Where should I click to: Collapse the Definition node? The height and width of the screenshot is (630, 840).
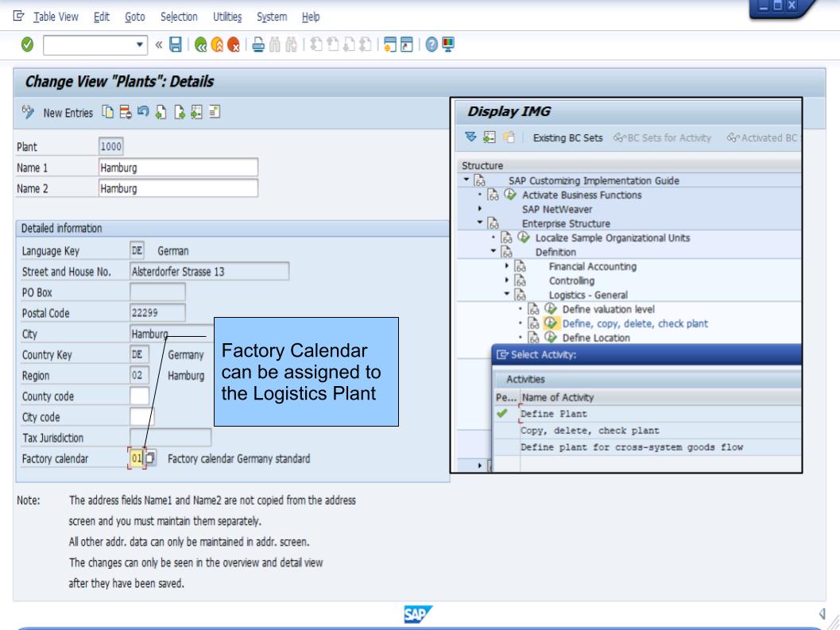[494, 251]
